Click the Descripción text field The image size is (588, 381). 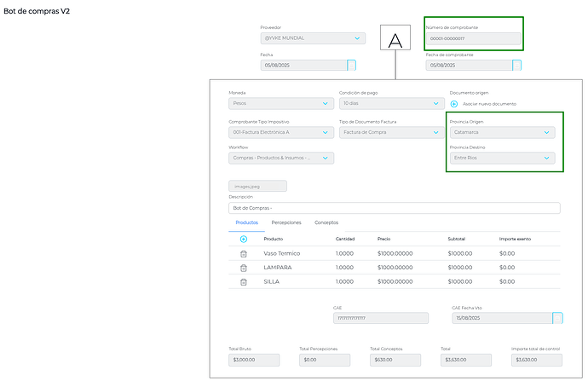pyautogui.click(x=394, y=208)
